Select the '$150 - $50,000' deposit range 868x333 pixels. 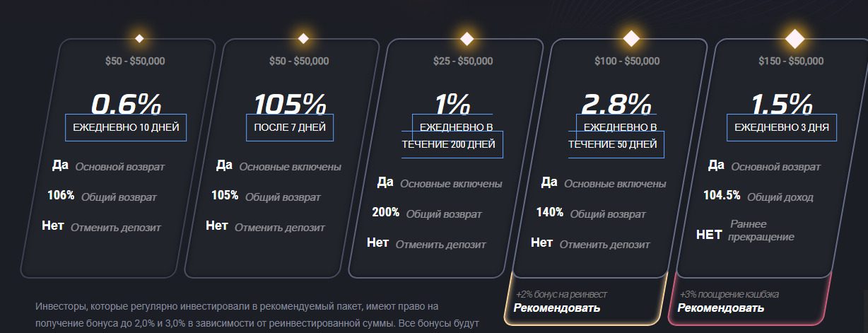pos(791,62)
